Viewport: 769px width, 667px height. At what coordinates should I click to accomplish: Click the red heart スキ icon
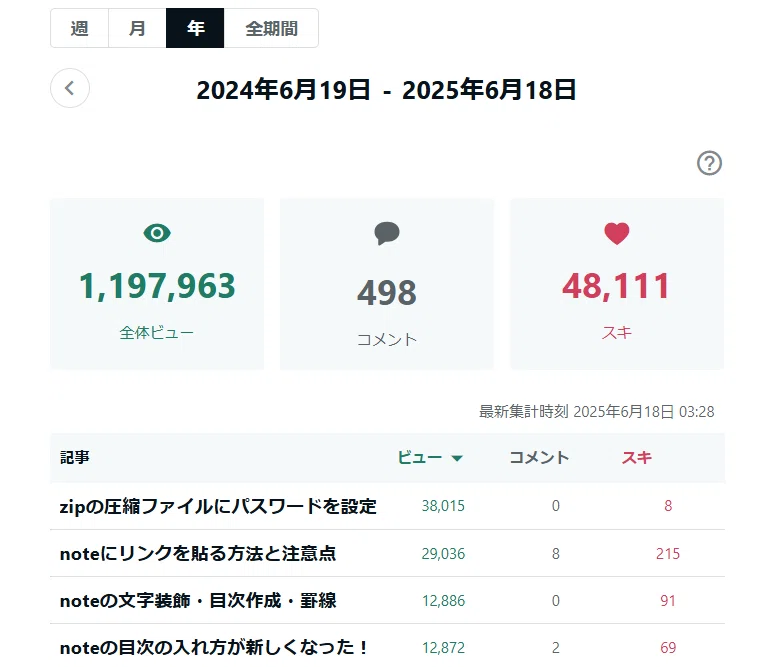[616, 233]
